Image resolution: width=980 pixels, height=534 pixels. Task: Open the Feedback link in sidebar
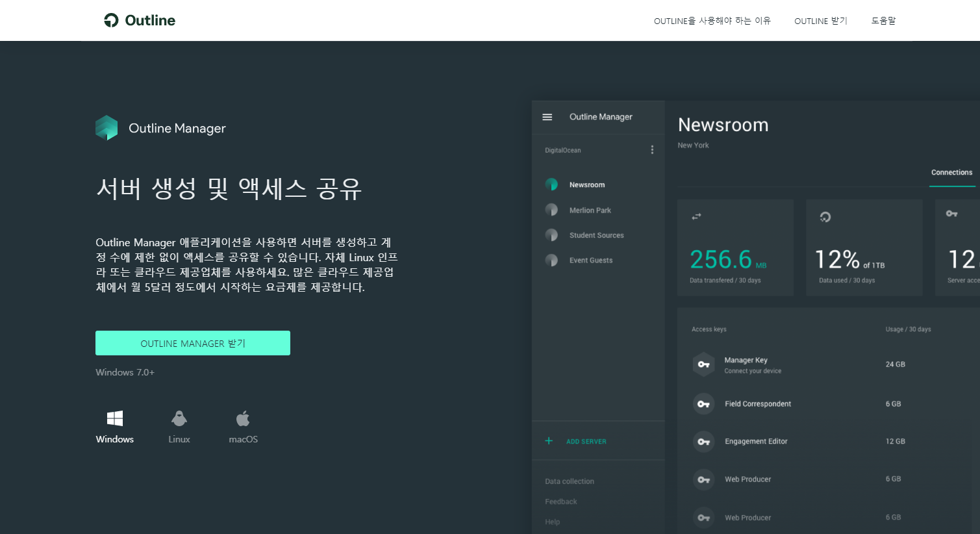tap(561, 502)
